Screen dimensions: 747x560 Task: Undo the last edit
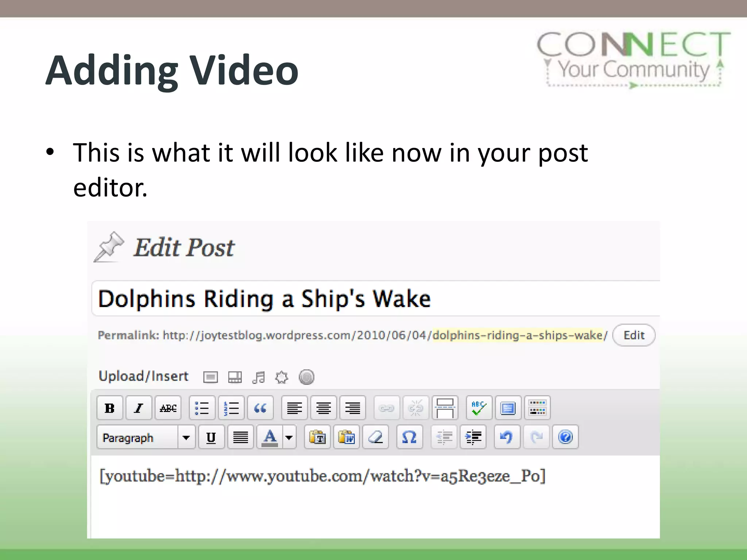(507, 437)
